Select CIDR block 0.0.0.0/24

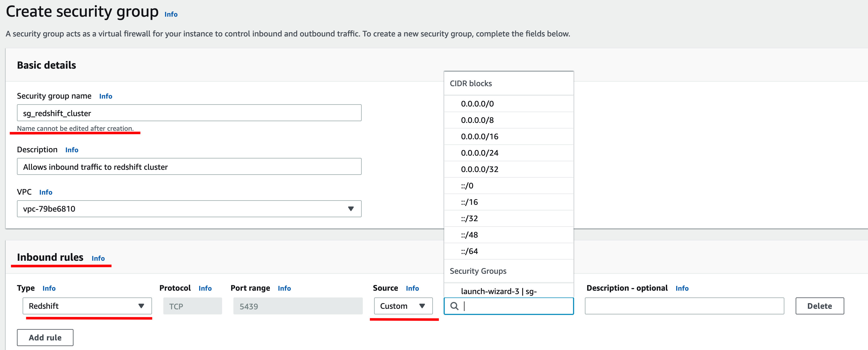(x=509, y=153)
